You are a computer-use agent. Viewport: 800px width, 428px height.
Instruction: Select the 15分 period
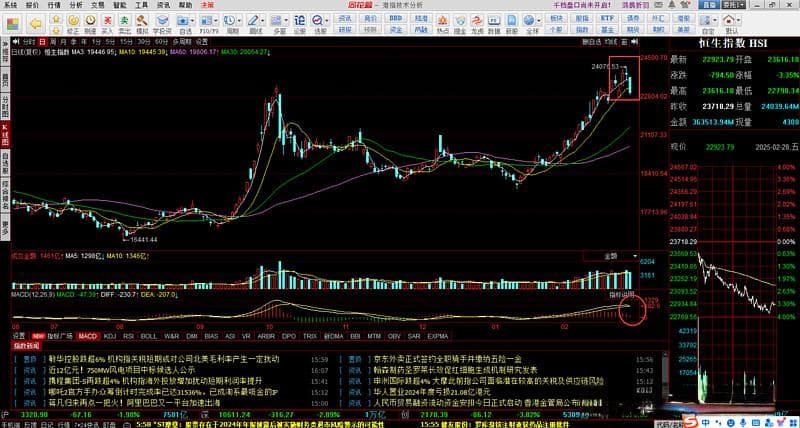pos(126,41)
